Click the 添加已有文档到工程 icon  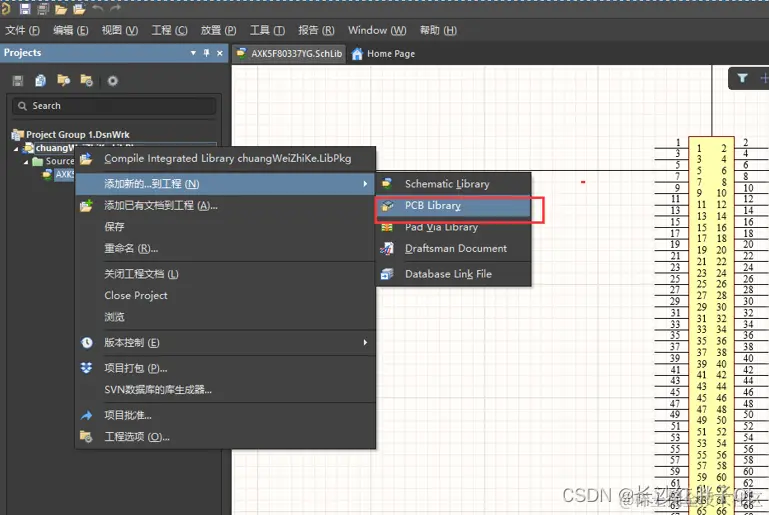(x=86, y=206)
